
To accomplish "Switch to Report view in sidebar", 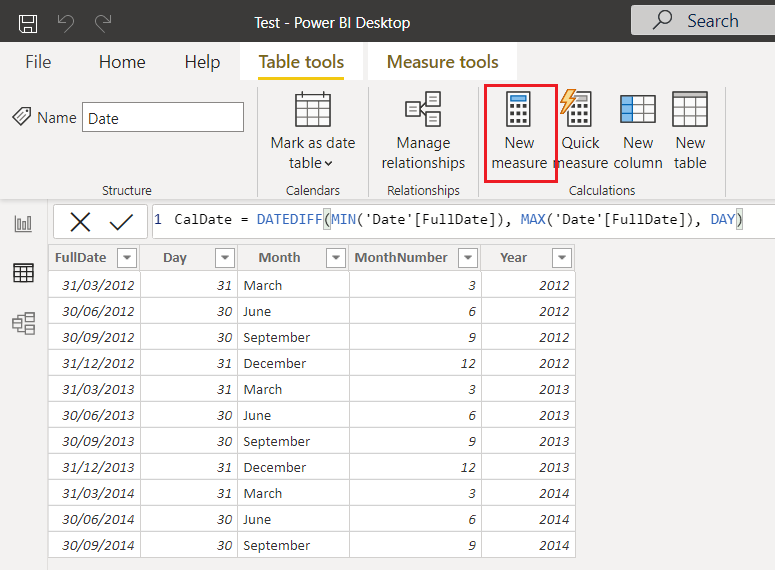I will (x=23, y=224).
